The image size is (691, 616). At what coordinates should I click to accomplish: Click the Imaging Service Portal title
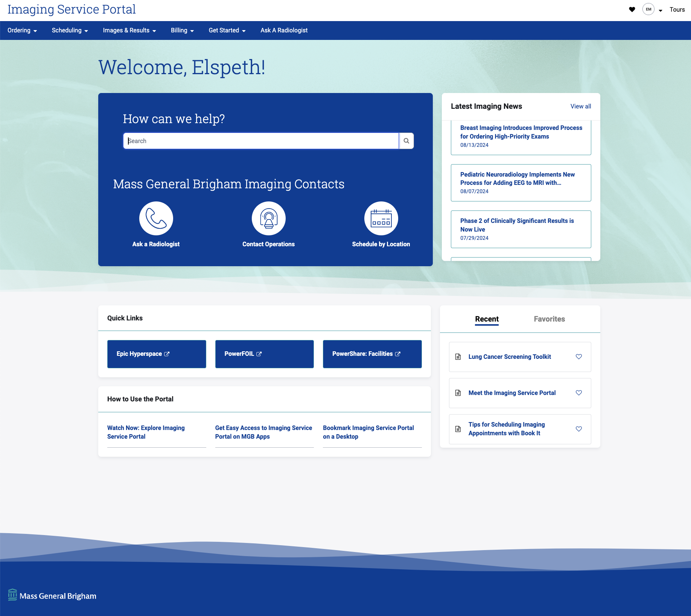(72, 9)
